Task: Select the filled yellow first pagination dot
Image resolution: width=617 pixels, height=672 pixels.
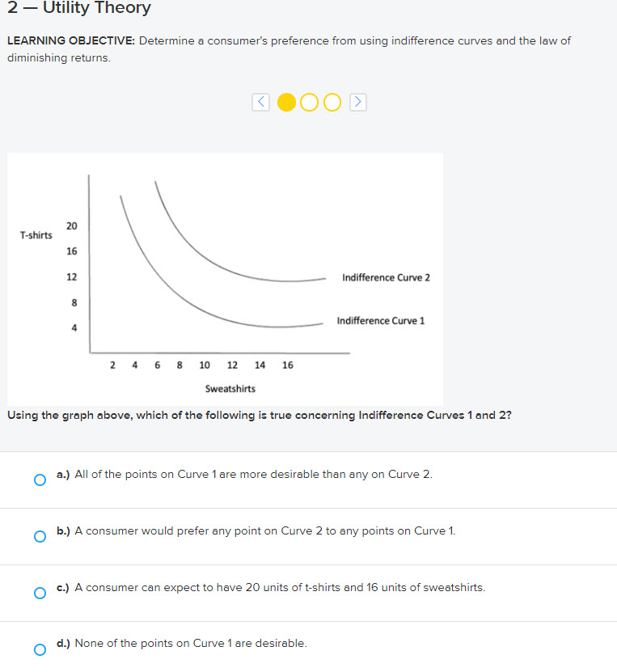Action: [x=286, y=102]
